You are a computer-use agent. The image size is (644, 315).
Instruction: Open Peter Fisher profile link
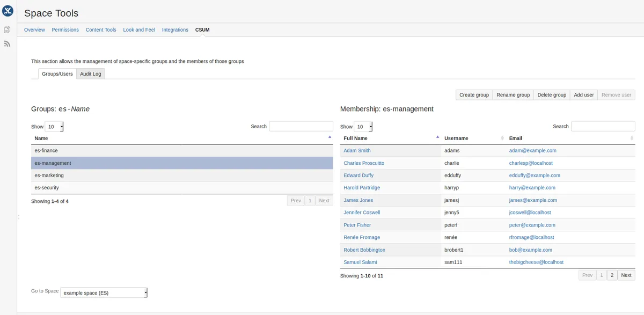coord(357,225)
